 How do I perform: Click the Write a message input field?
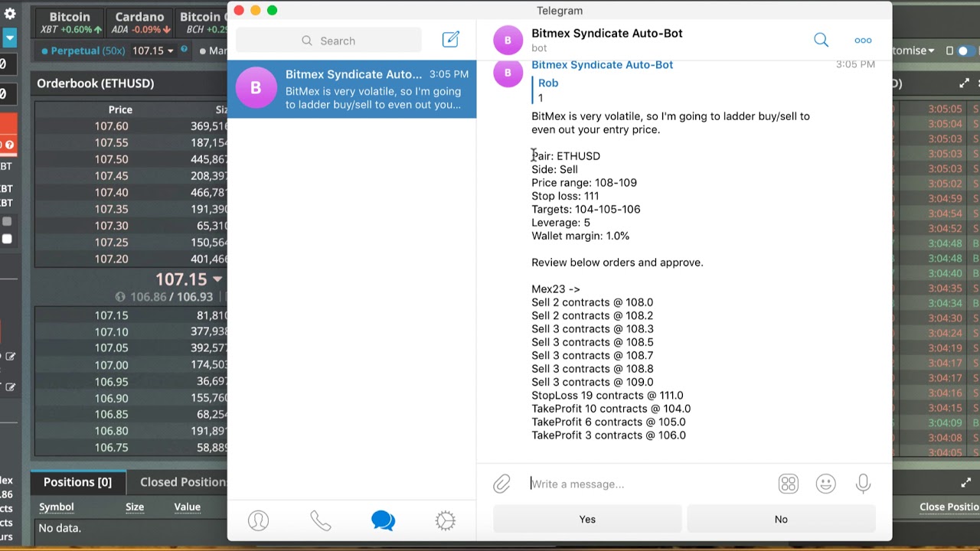[x=651, y=484]
